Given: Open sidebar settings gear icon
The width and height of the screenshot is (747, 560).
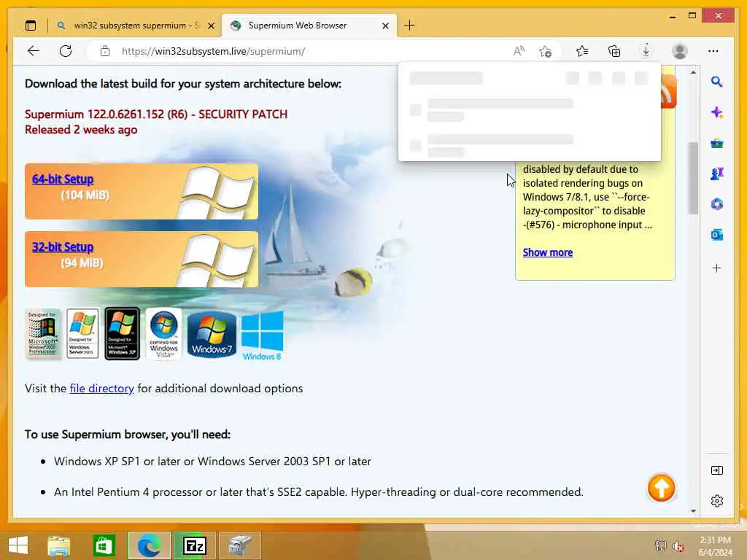Looking at the screenshot, I should [x=716, y=501].
